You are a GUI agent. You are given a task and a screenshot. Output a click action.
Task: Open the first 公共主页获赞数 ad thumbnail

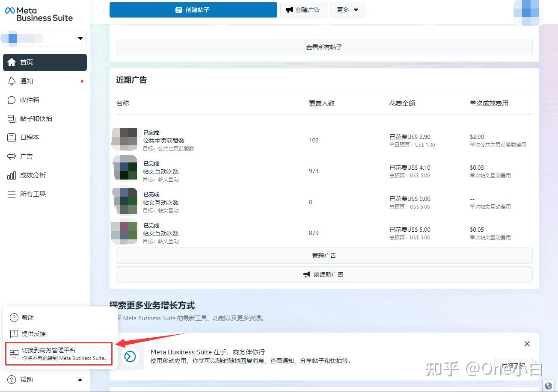125,139
